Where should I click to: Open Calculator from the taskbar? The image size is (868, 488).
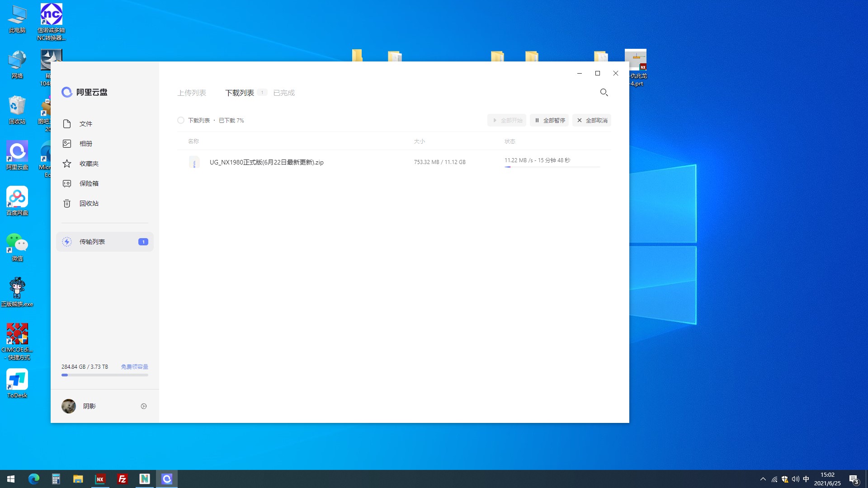(56, 479)
